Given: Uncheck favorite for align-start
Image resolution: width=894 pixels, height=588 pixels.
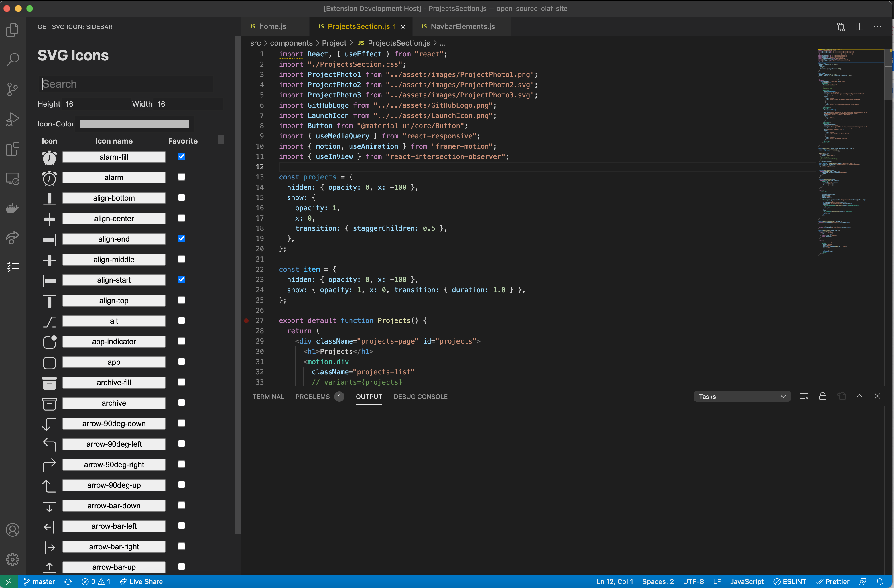Looking at the screenshot, I should point(181,279).
